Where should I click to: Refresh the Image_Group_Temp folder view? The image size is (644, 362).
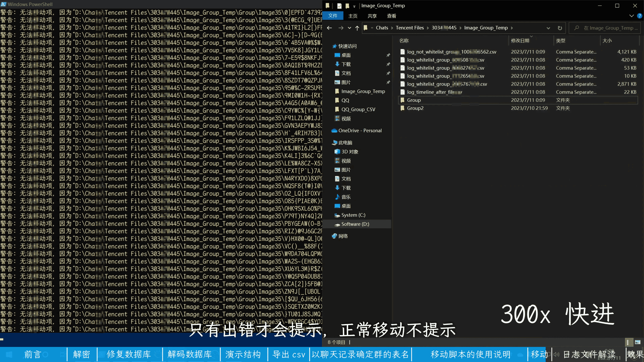[560, 28]
